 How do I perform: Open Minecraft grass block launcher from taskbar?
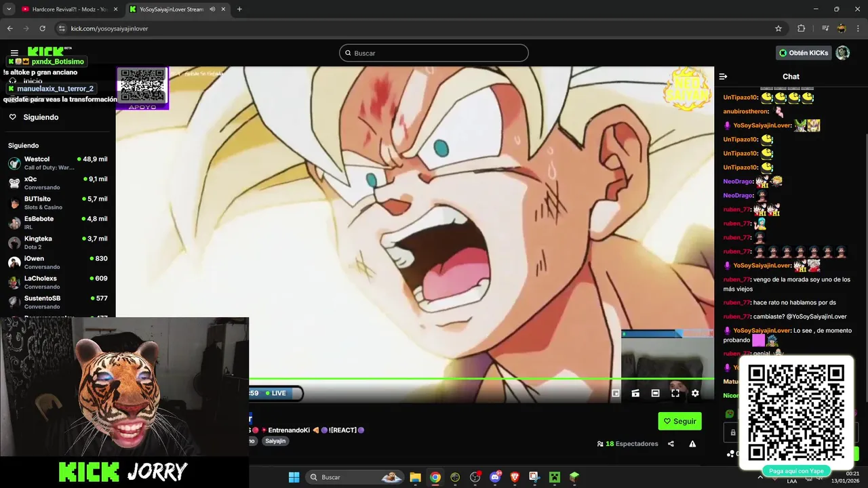tap(574, 477)
